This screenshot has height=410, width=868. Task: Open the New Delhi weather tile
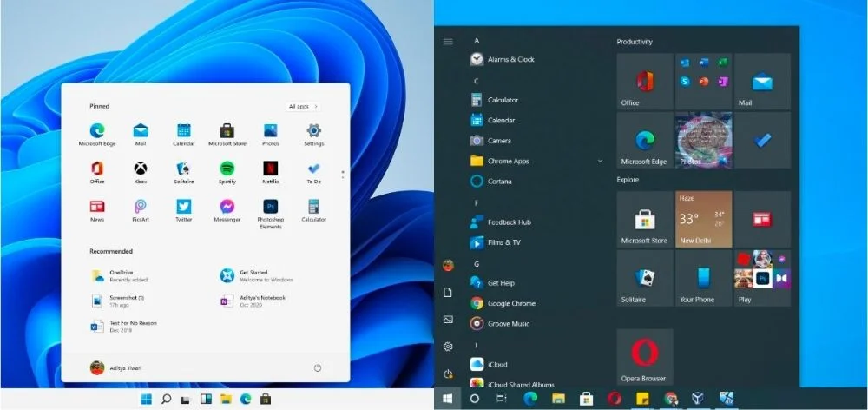704,220
